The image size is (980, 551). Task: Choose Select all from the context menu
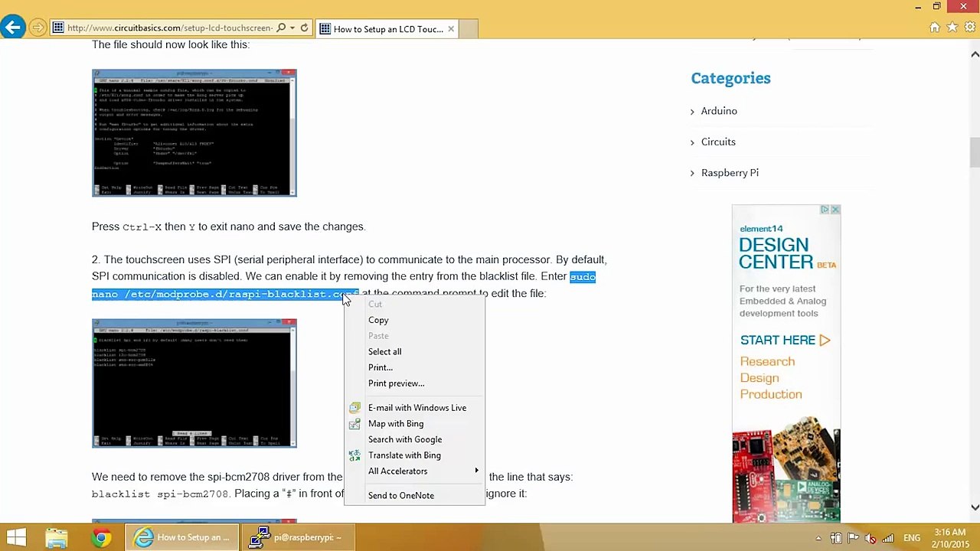point(384,351)
